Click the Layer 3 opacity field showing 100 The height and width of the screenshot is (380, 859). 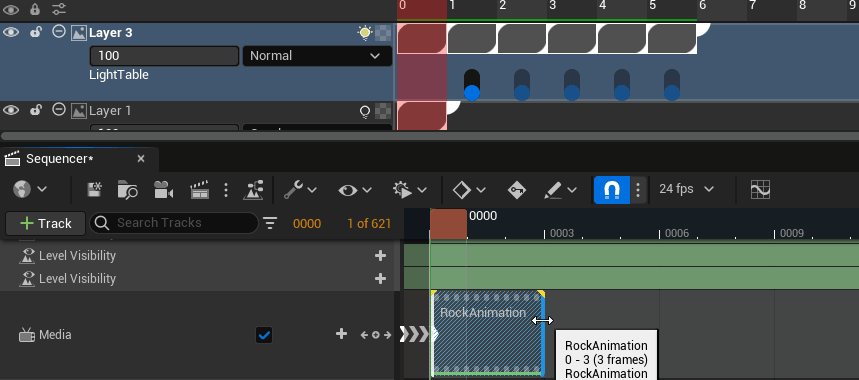coord(164,56)
